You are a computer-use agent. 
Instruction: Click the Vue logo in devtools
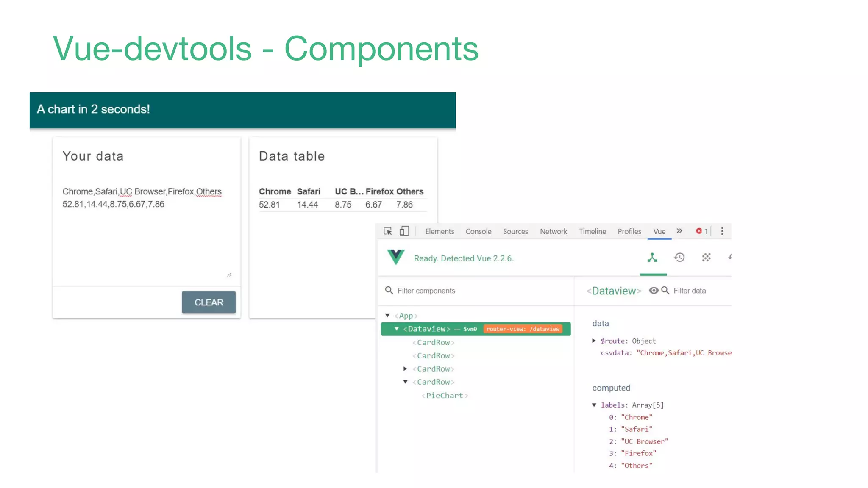396,257
